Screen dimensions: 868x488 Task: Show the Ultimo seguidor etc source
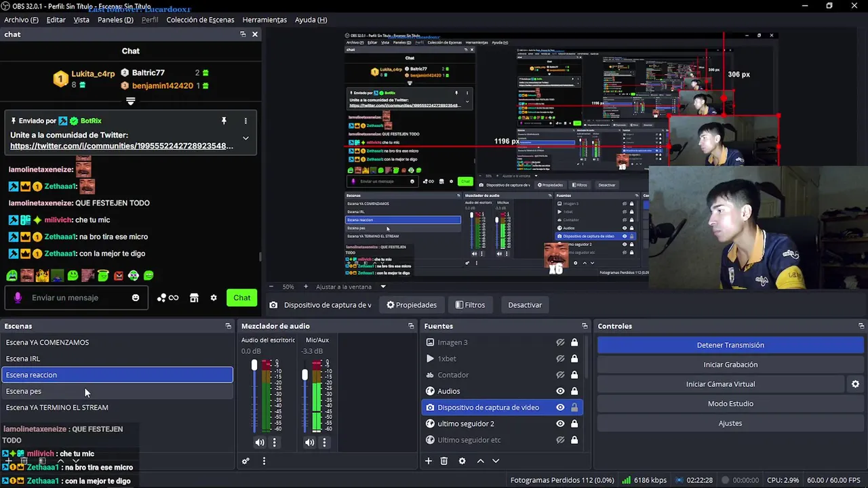560,440
